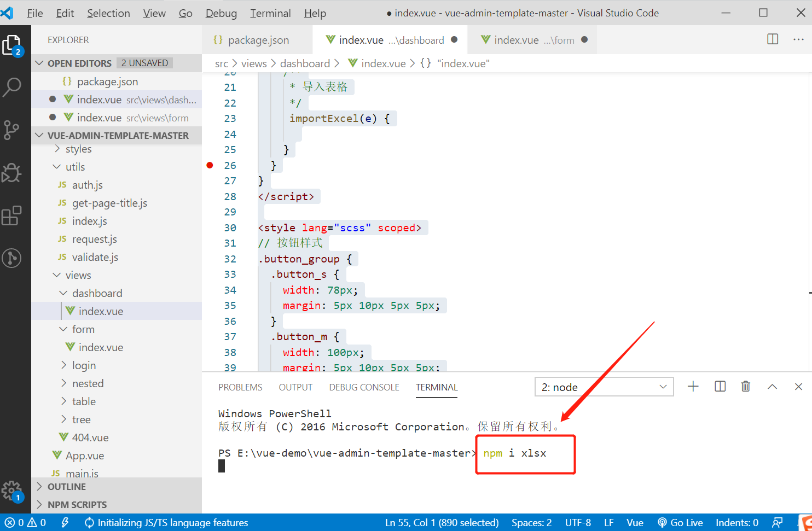Expand the NPM SCRIPTS section
Viewport: 812px width, 531px height.
pos(117,505)
